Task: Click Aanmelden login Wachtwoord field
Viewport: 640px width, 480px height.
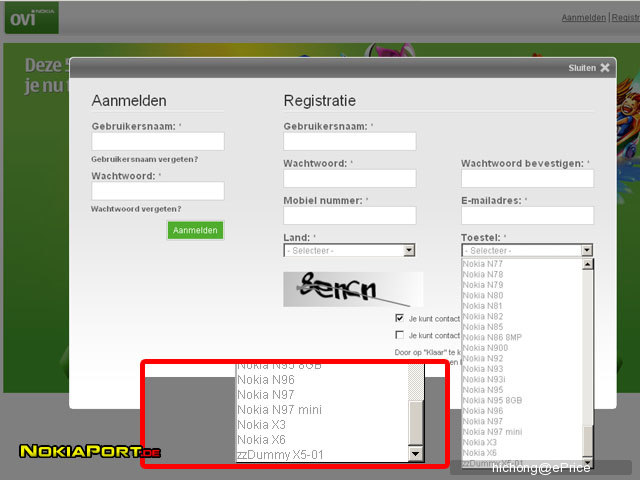Action: tap(158, 191)
